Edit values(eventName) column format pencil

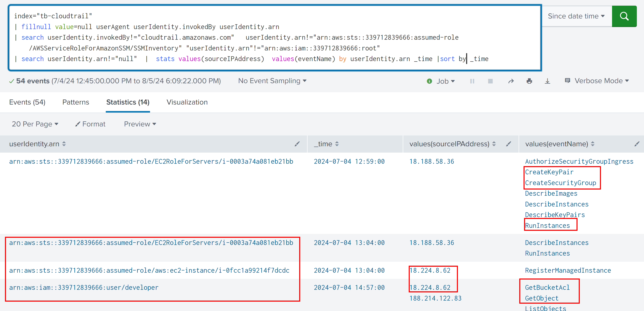coord(636,144)
